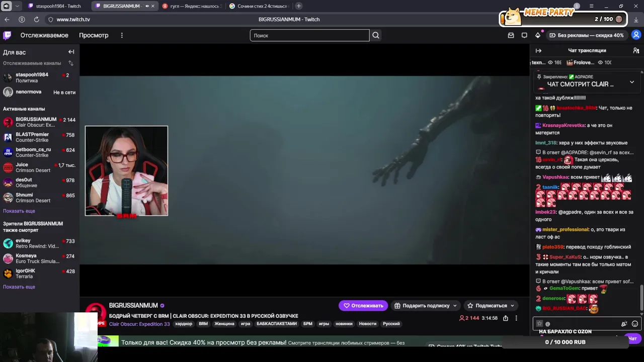Open whispers speech bubble icon

tap(524, 35)
